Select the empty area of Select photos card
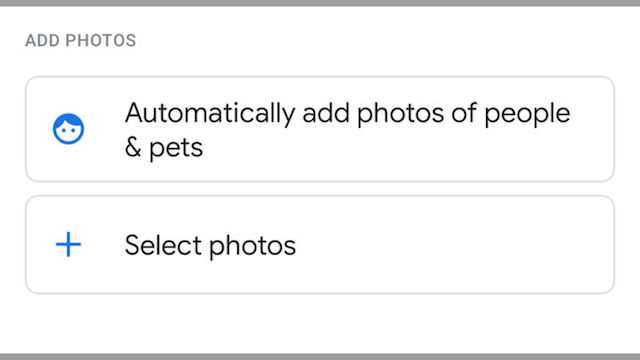The width and height of the screenshot is (640, 360). pyautogui.click(x=453, y=244)
